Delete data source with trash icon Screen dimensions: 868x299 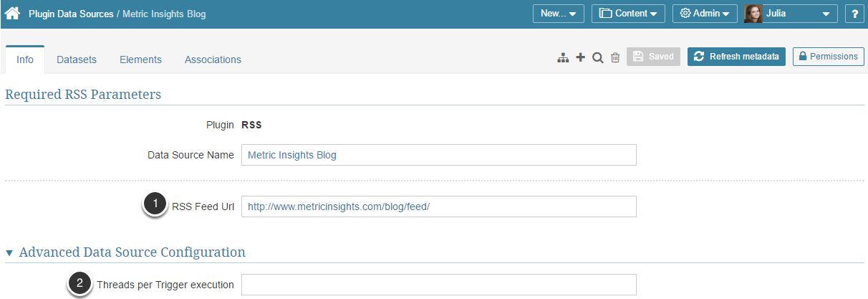tap(615, 57)
